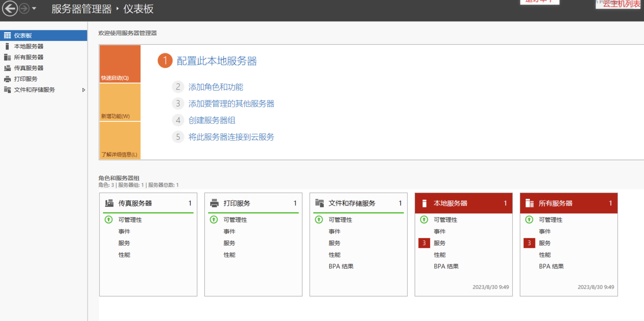The image size is (644, 321).
Task: Click 将此服务器连接到云服务 link
Action: tap(231, 137)
